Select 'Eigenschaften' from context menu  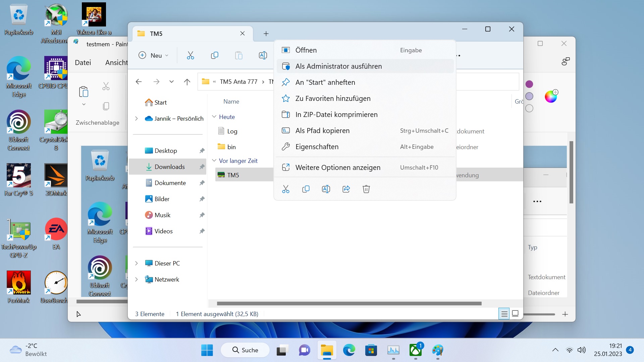click(317, 146)
